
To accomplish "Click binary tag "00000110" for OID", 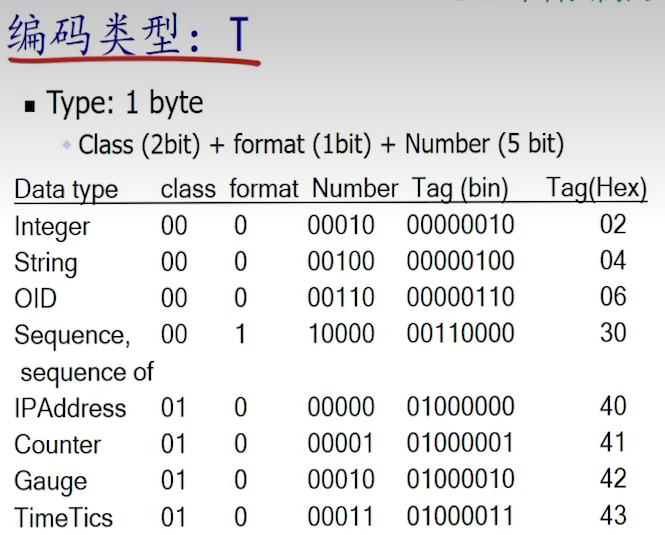I will pyautogui.click(x=460, y=297).
